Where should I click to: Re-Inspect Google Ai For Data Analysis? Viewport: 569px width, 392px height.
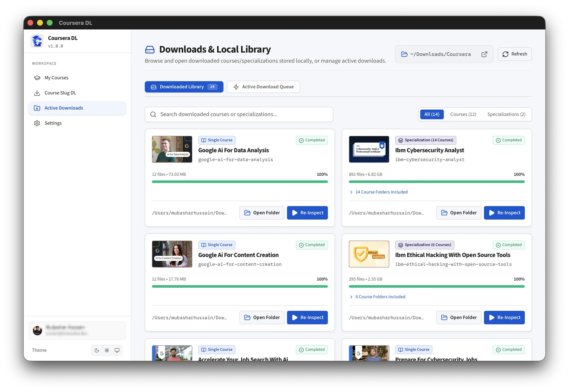pos(307,213)
